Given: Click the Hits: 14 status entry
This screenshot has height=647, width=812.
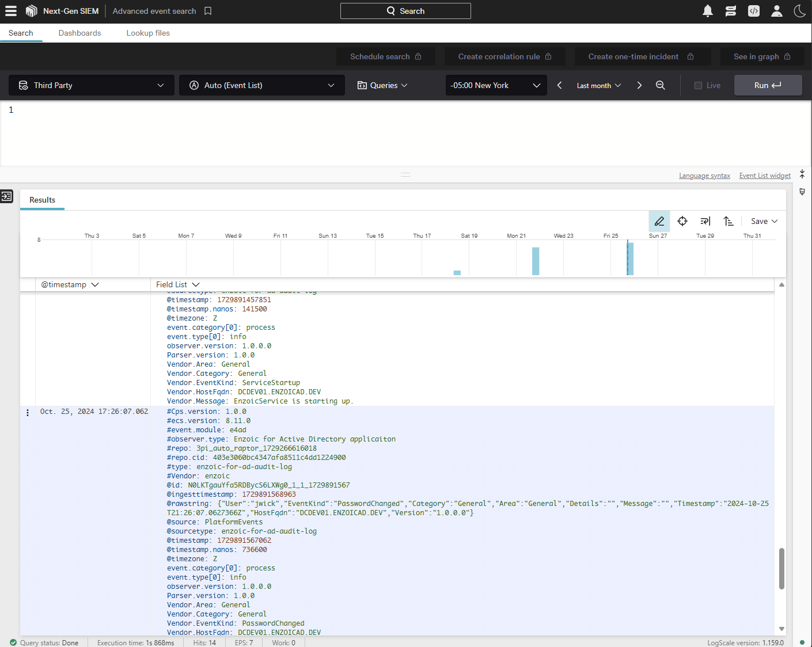Looking at the screenshot, I should (204, 642).
